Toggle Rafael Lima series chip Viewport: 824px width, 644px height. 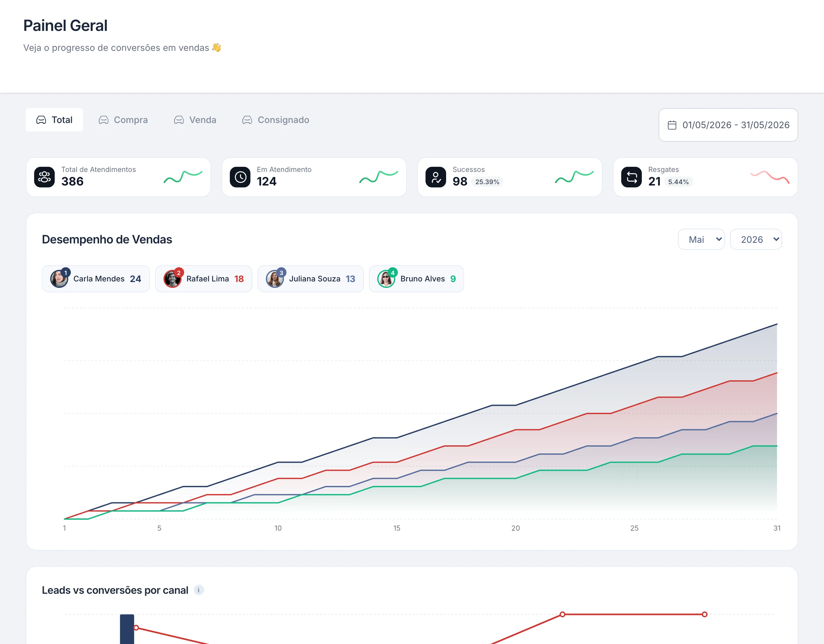(203, 279)
